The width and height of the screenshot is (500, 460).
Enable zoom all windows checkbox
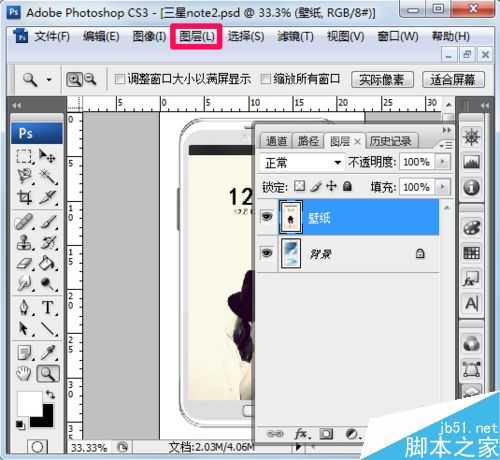(x=266, y=79)
